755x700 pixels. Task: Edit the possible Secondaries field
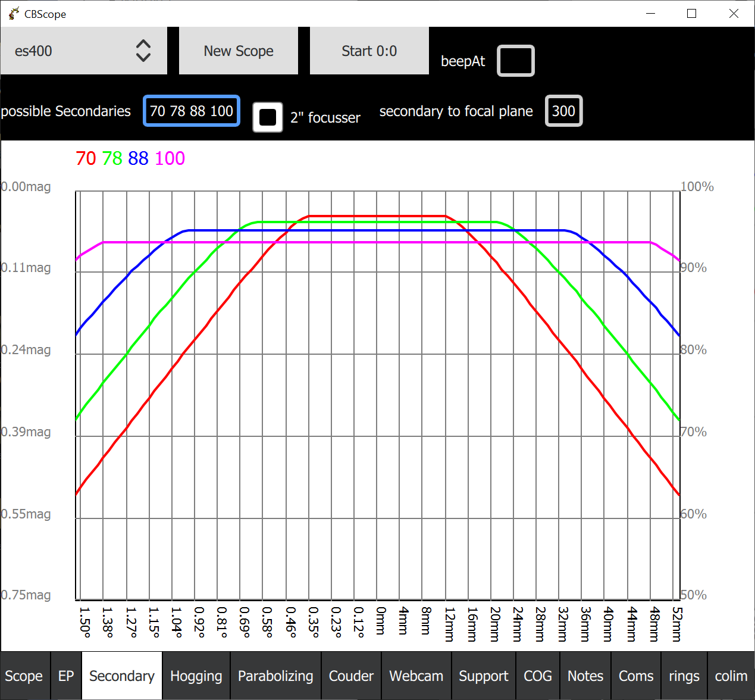pos(192,111)
